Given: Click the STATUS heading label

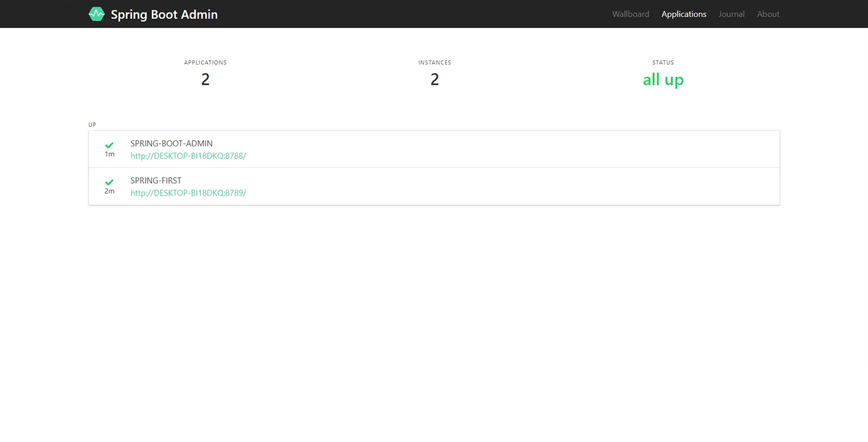Looking at the screenshot, I should (x=663, y=63).
